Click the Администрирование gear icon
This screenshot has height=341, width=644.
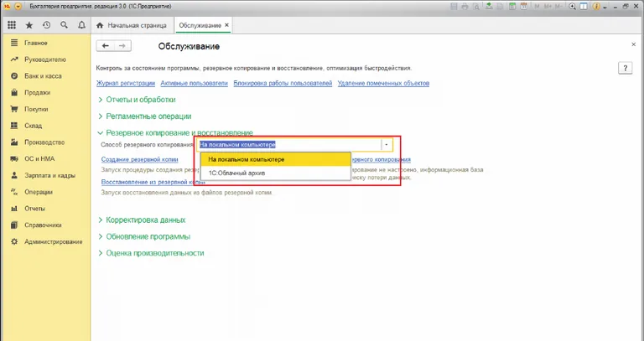14,241
